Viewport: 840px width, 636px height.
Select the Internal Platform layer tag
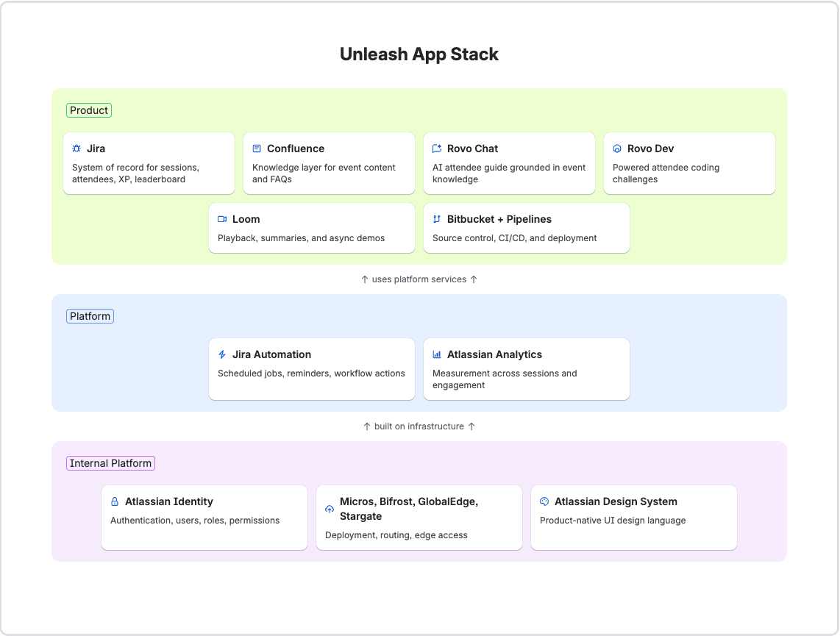[x=110, y=464]
